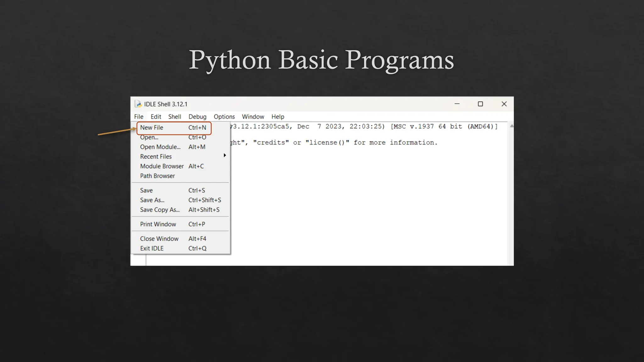Click the shell scrollbar up arrow
Viewport: 644px width, 362px height.
511,126
